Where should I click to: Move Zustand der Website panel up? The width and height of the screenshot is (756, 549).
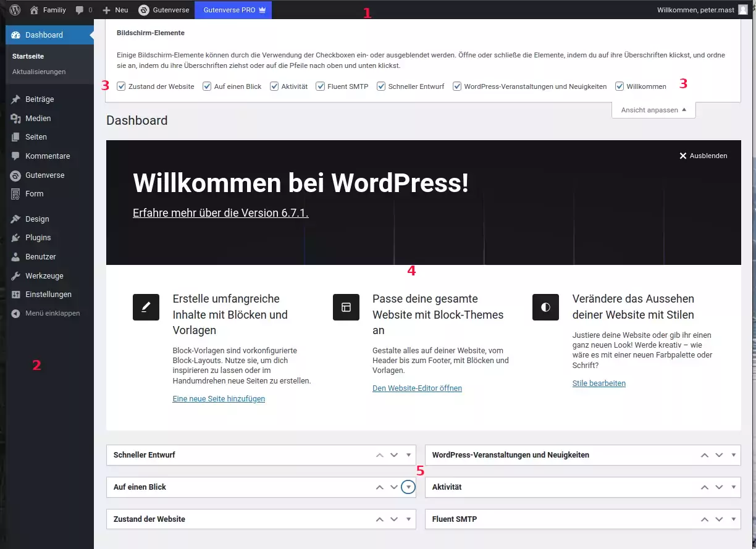click(x=380, y=519)
